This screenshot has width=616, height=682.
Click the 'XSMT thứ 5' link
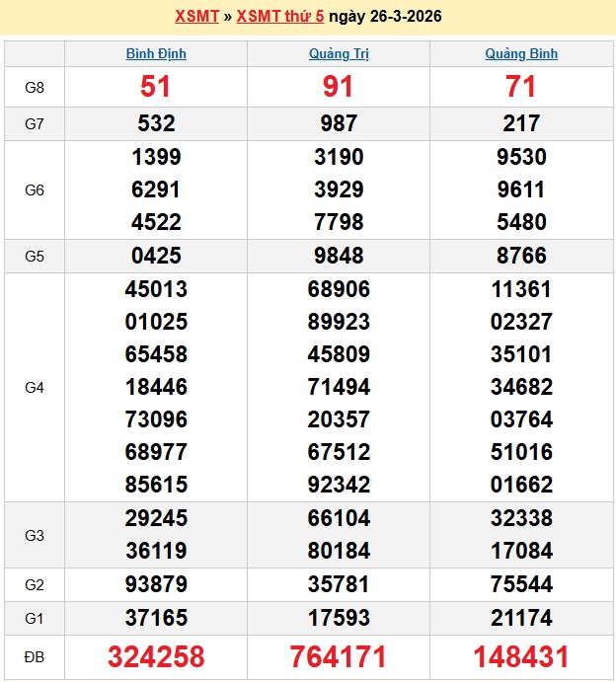280,17
